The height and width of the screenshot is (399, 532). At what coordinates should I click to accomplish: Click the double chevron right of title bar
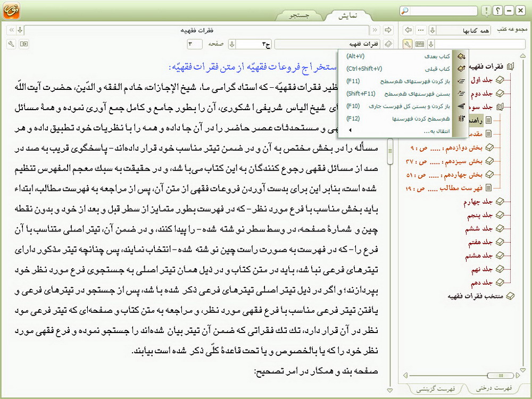coord(375,30)
